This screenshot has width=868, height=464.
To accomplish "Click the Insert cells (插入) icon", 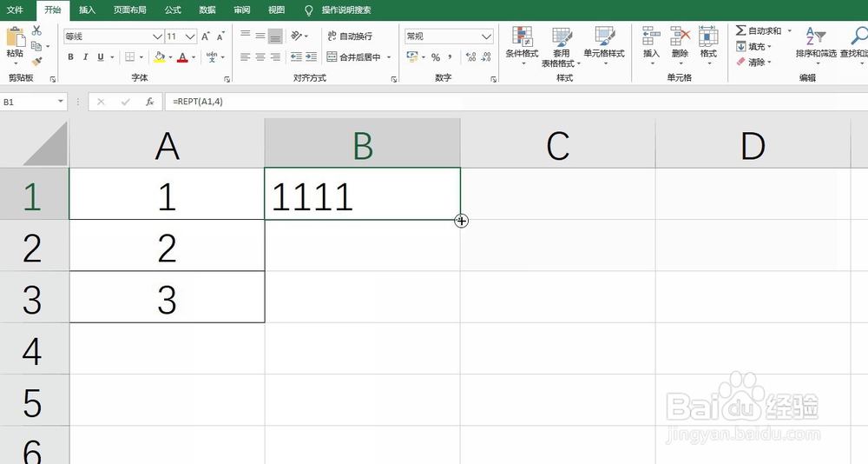I will pyautogui.click(x=652, y=36).
